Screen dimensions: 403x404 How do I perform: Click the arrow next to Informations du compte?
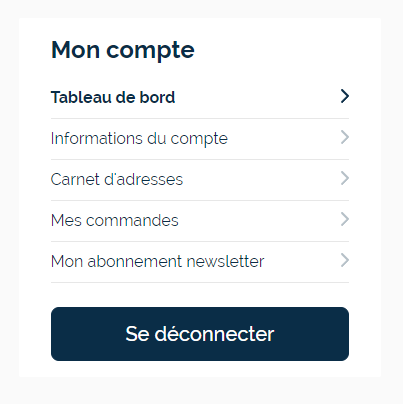345,137
